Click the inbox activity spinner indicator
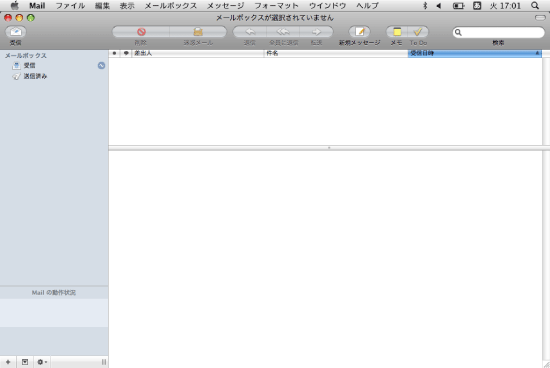This screenshot has height=368, width=550. pyautogui.click(x=101, y=66)
